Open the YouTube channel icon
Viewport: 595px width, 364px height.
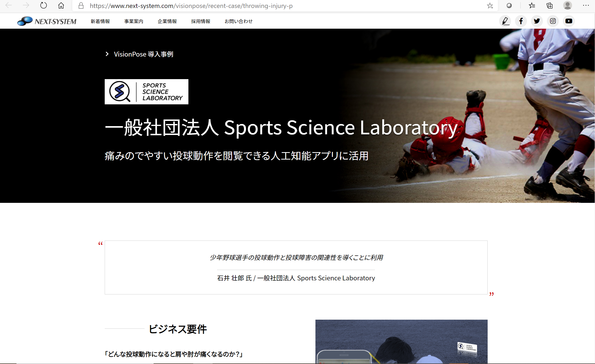pyautogui.click(x=569, y=21)
